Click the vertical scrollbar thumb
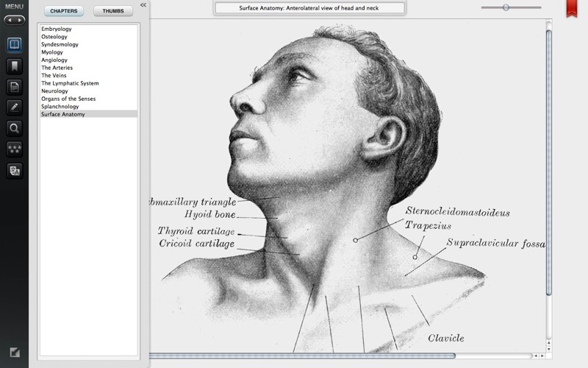Screen dimensions: 588x368 coord(548,163)
